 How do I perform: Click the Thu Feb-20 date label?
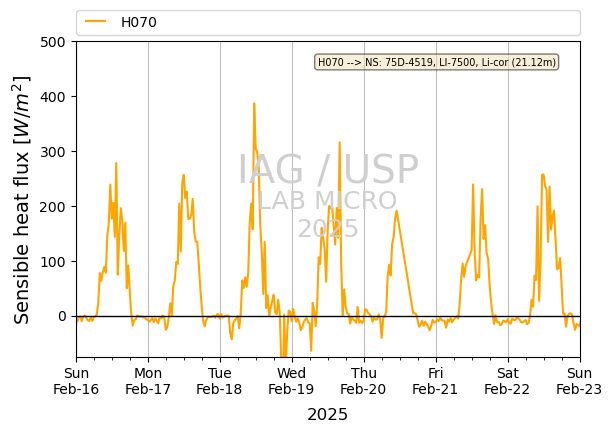pos(363,381)
